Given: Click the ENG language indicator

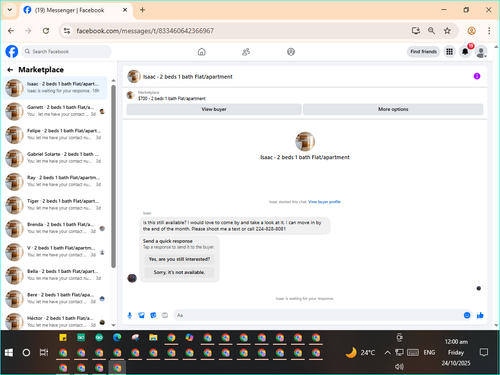Looking at the screenshot, I should (429, 352).
